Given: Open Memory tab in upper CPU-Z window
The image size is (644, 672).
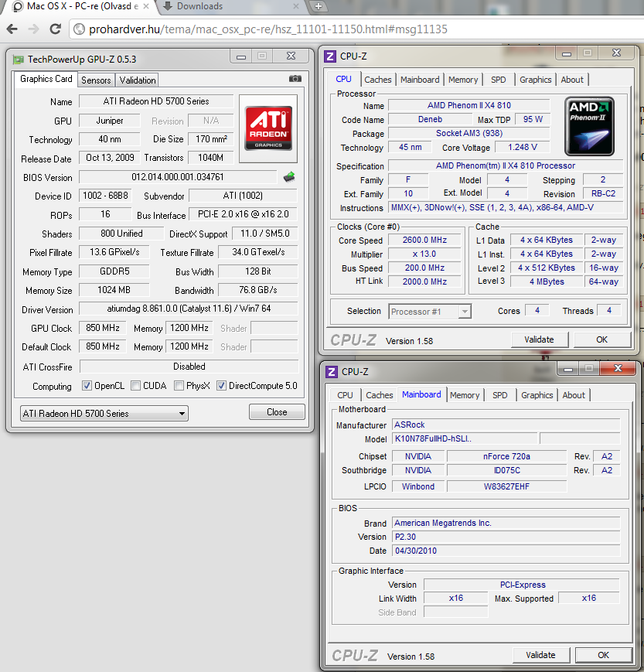Looking at the screenshot, I should click(x=463, y=80).
